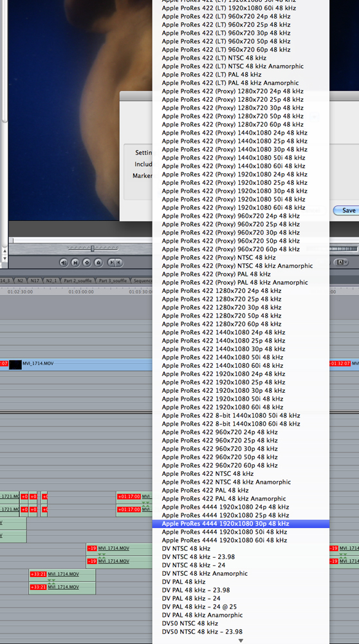Choose Apple ProRes 422 1280x720 60p 48 kHz

point(241,324)
